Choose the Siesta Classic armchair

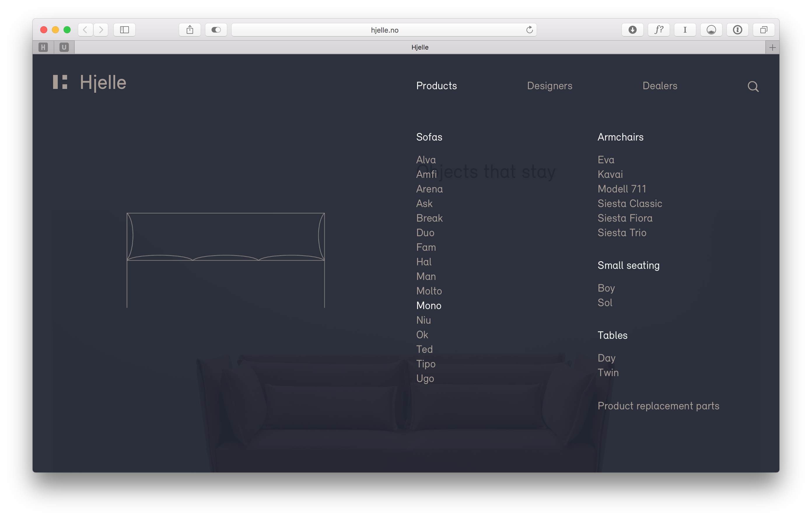(630, 203)
